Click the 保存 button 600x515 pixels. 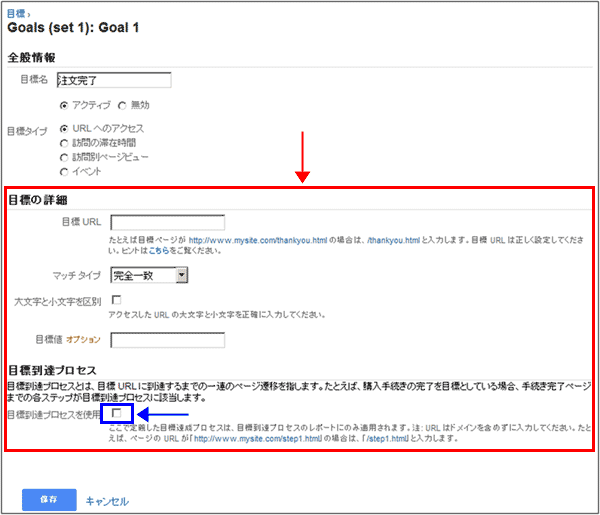tap(49, 500)
